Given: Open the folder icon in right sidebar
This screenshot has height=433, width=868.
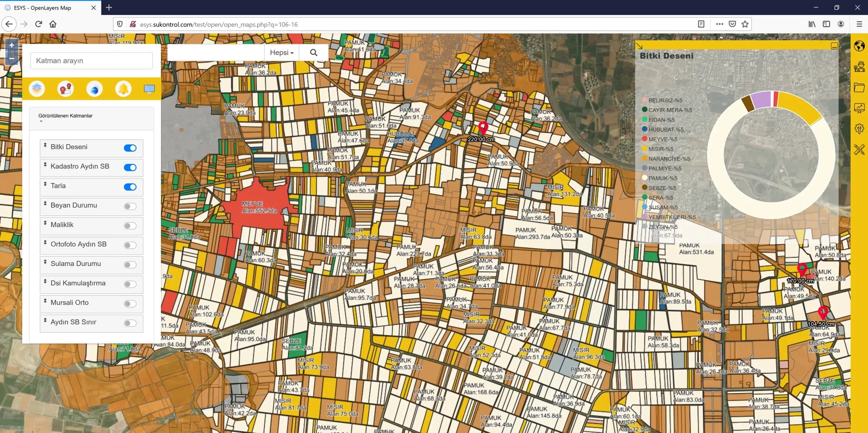Looking at the screenshot, I should click(x=859, y=87).
